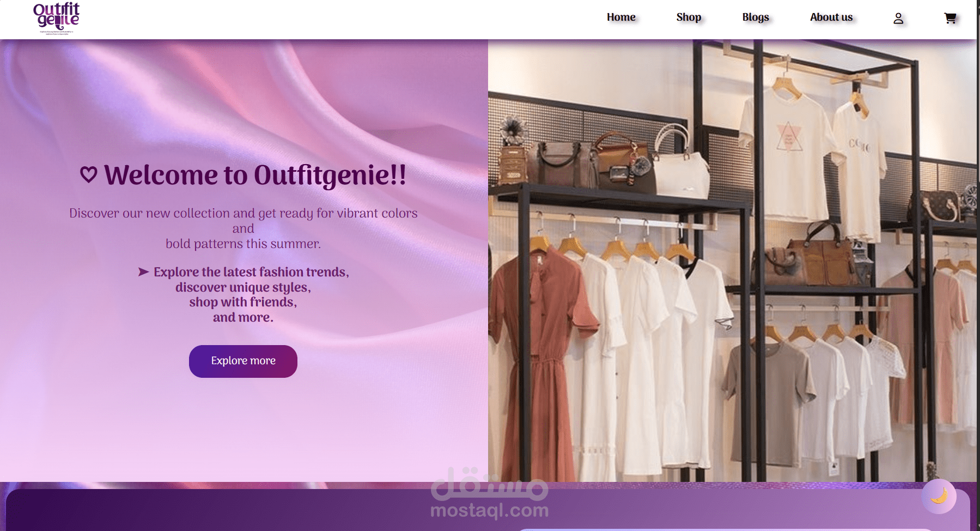
Task: Open the Shop page
Action: (x=689, y=17)
